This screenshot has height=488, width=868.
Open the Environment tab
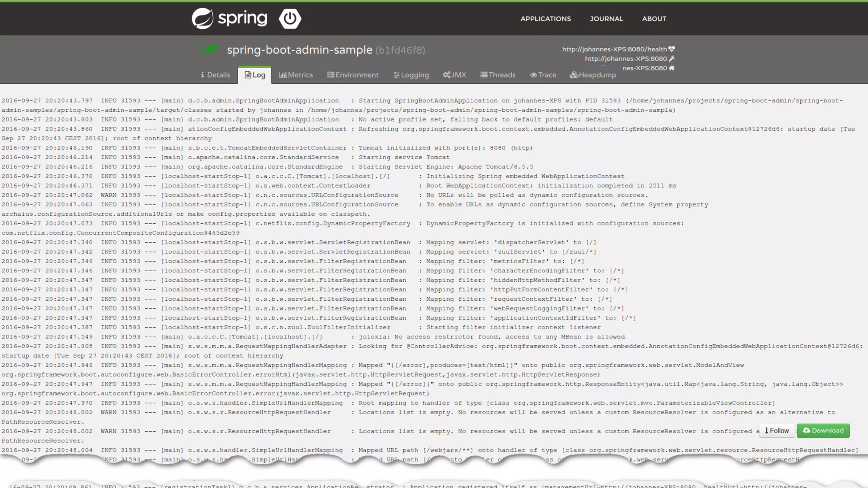point(353,75)
